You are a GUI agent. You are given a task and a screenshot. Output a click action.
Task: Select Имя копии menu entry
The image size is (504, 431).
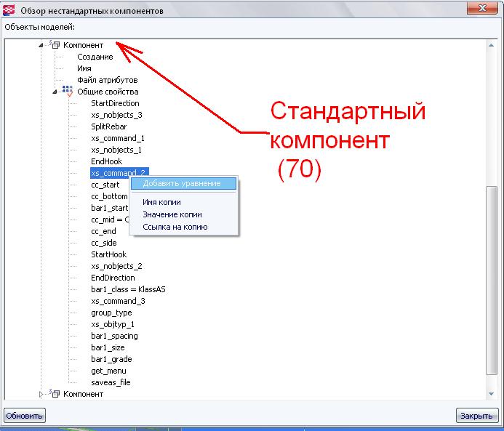pos(161,202)
